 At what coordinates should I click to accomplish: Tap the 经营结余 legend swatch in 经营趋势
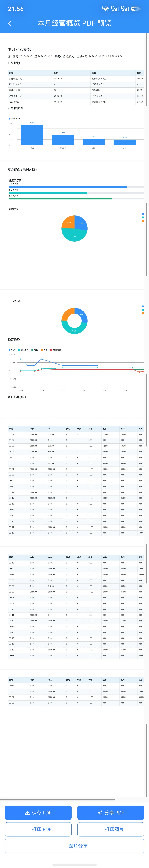[x=51, y=350]
